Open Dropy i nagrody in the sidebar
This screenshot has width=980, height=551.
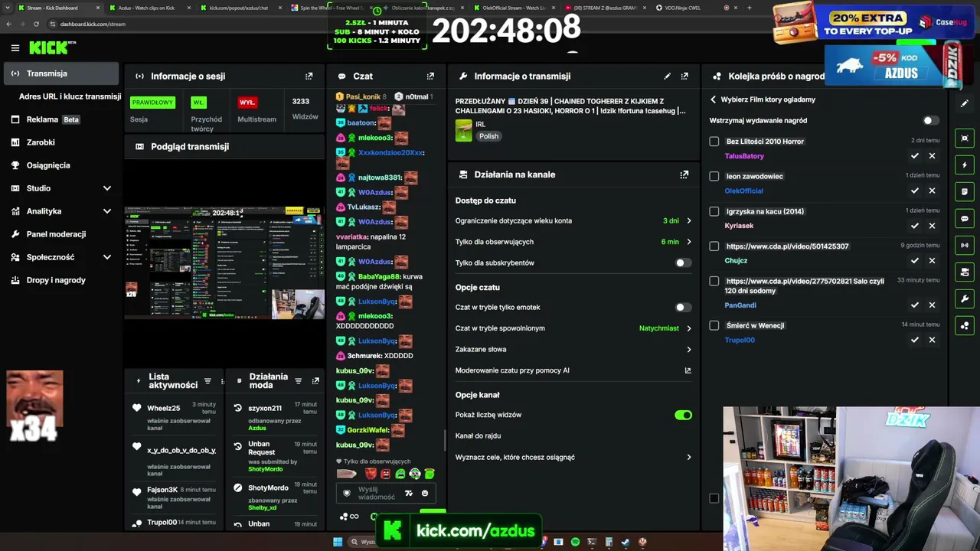[x=61, y=280]
